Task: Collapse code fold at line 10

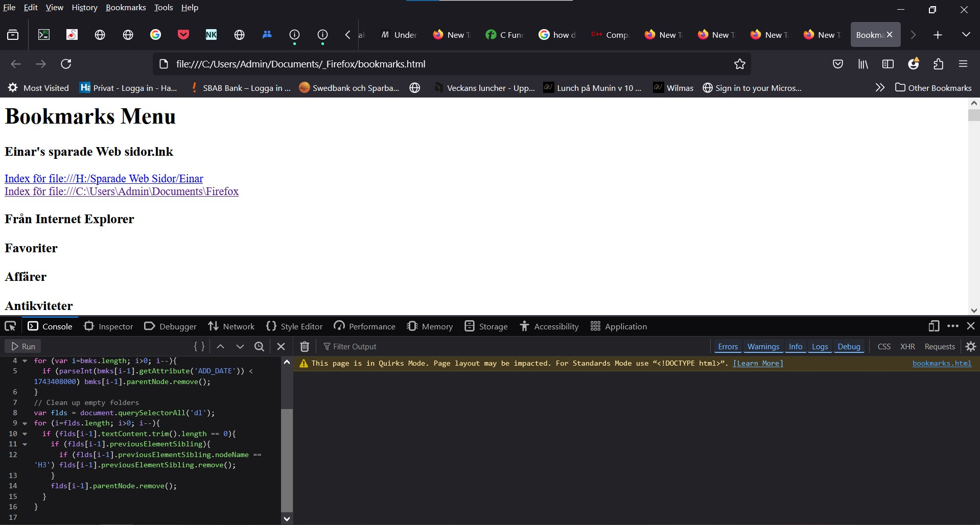Action: [x=25, y=434]
